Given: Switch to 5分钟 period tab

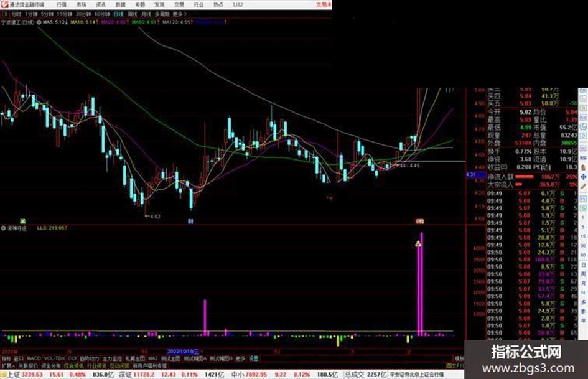Looking at the screenshot, I should pos(47,14).
